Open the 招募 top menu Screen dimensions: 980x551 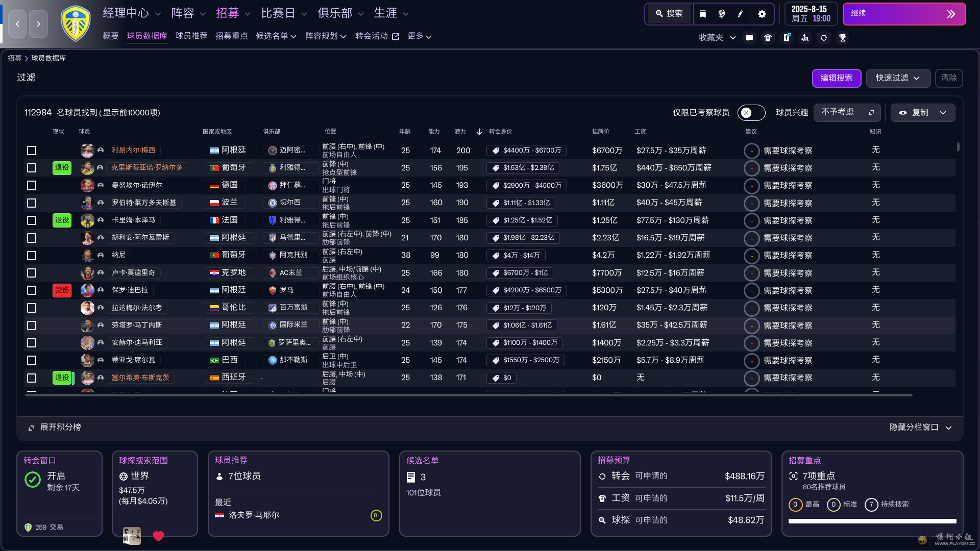tap(233, 13)
